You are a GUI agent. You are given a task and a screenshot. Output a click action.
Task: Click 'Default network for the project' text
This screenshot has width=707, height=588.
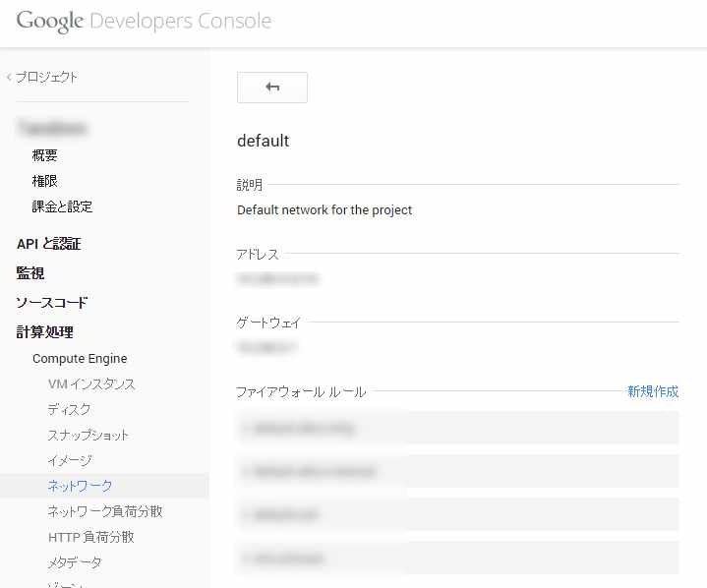[x=324, y=210]
